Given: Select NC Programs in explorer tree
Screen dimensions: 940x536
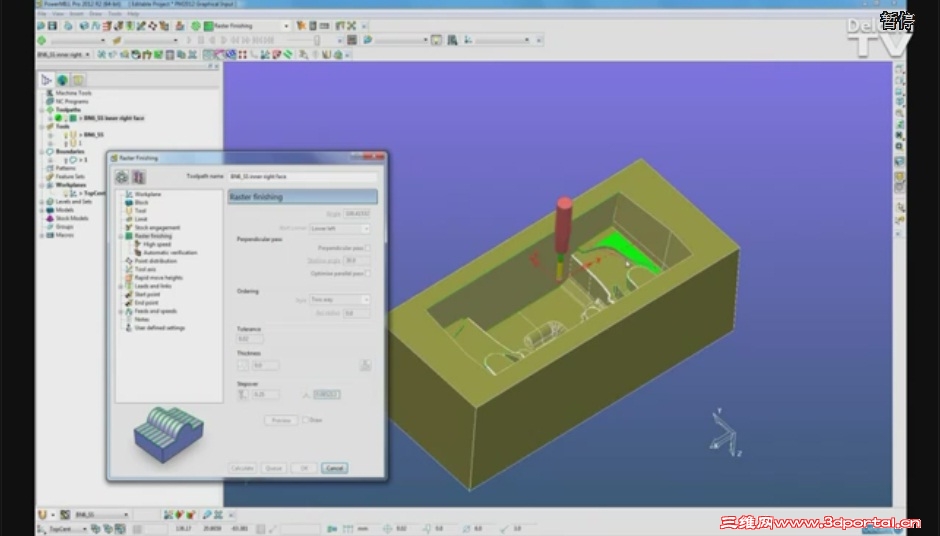Looking at the screenshot, I should pyautogui.click(x=71, y=101).
